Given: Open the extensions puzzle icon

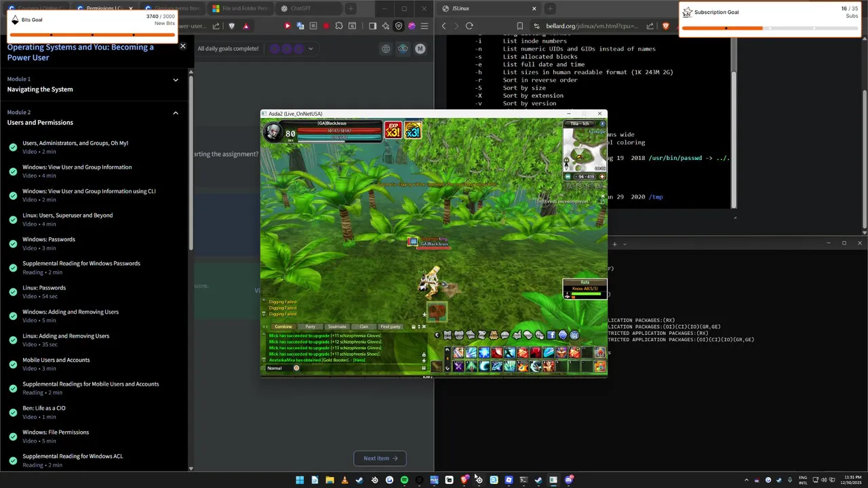Looking at the screenshot, I should click(339, 26).
